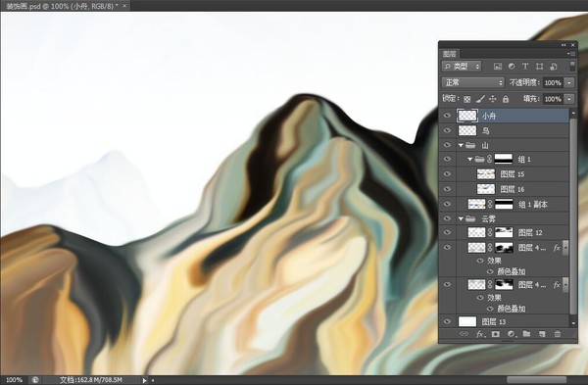Collapse the Layers panel to icons
588x385 pixels.
[563, 45]
